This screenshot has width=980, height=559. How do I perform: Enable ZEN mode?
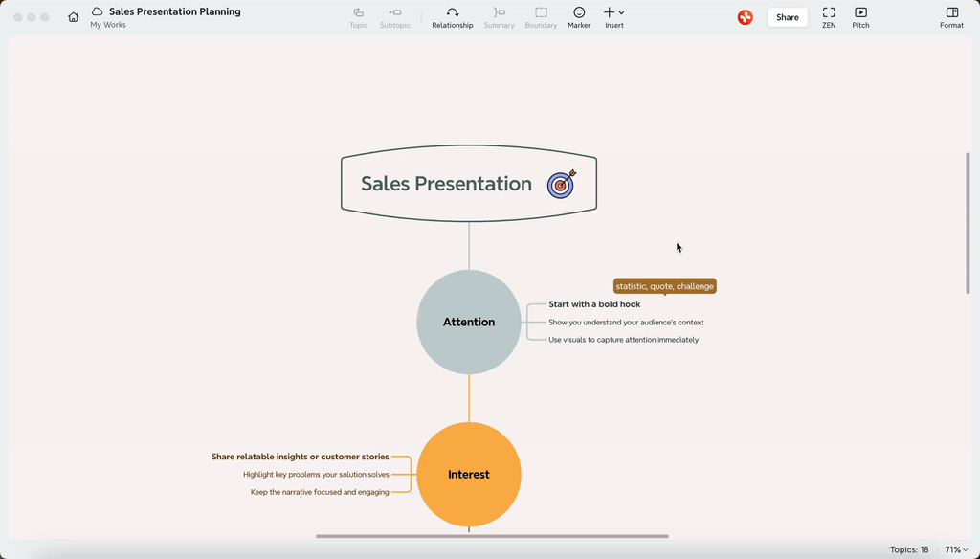pyautogui.click(x=829, y=17)
